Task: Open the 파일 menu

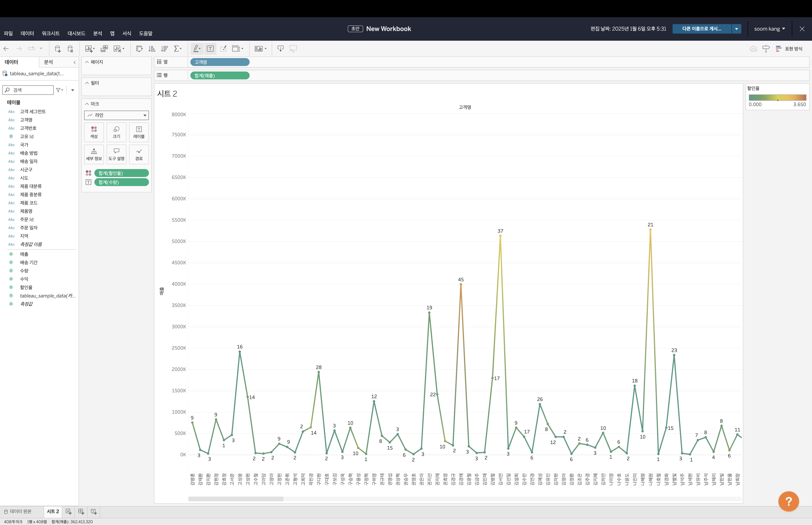Action: [8, 33]
